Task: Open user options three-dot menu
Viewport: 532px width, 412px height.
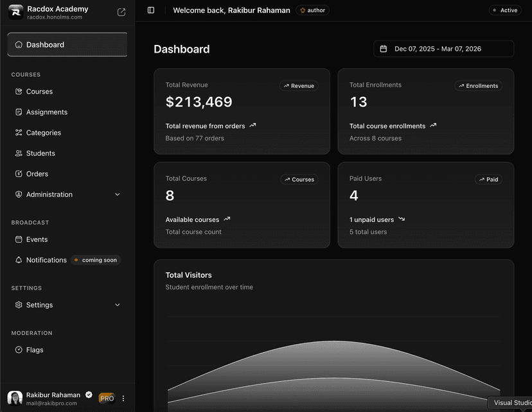Action: [123, 399]
